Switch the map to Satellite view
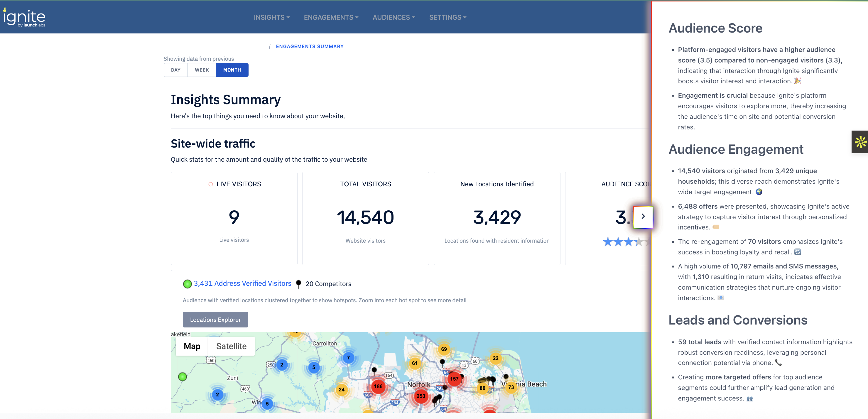Viewport: 868px width, 419px height. point(231,346)
